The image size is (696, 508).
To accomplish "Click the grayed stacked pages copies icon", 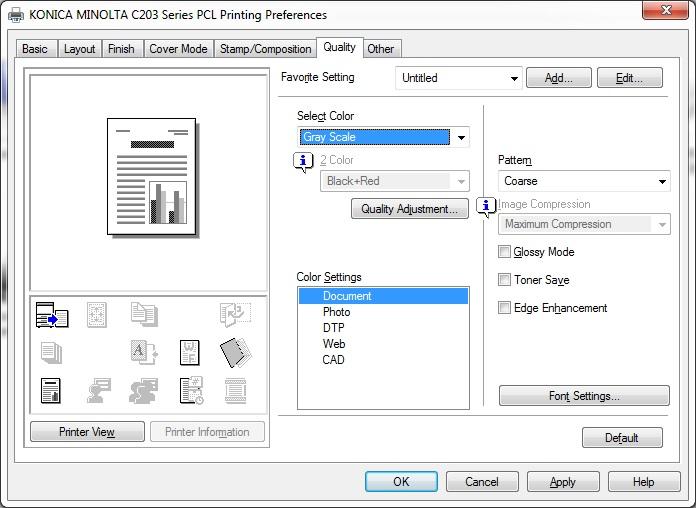I will pyautogui.click(x=51, y=353).
